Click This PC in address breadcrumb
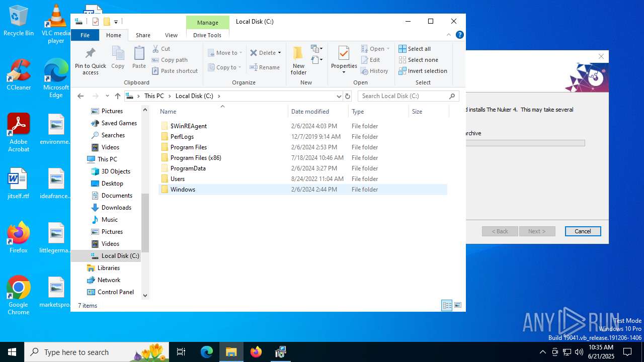This screenshot has width=644, height=362. coord(154,96)
